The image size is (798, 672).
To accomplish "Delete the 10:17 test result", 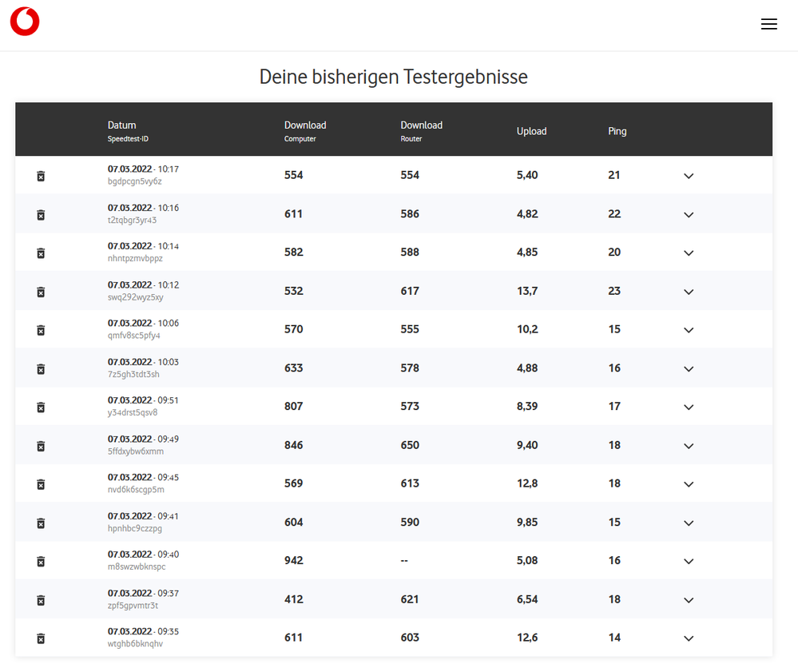I will (x=42, y=176).
